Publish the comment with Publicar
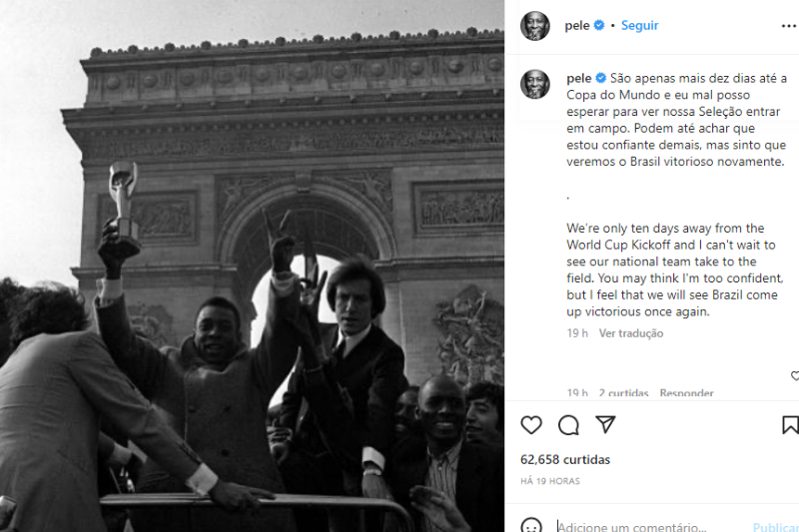 pos(776,527)
